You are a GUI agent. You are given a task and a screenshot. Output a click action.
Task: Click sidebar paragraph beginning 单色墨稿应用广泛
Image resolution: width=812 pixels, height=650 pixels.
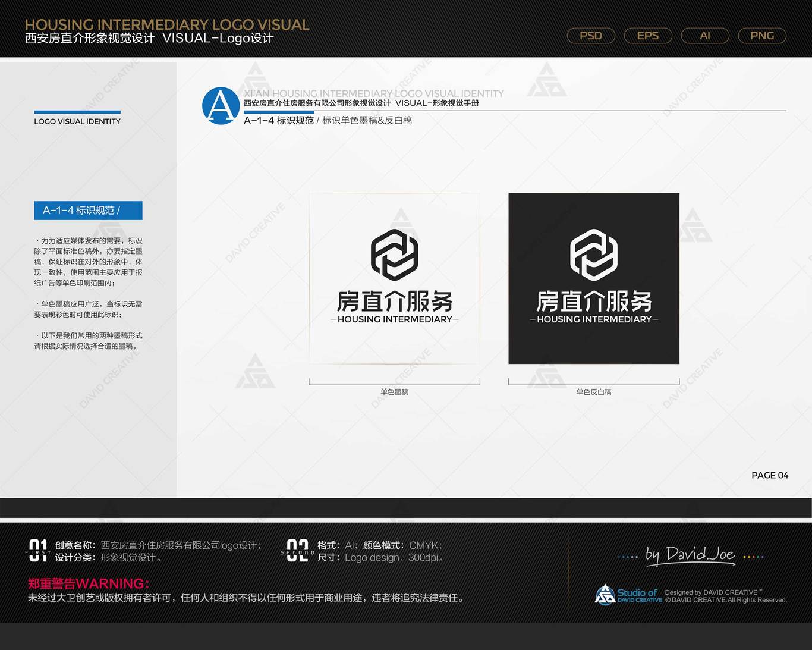(88, 309)
